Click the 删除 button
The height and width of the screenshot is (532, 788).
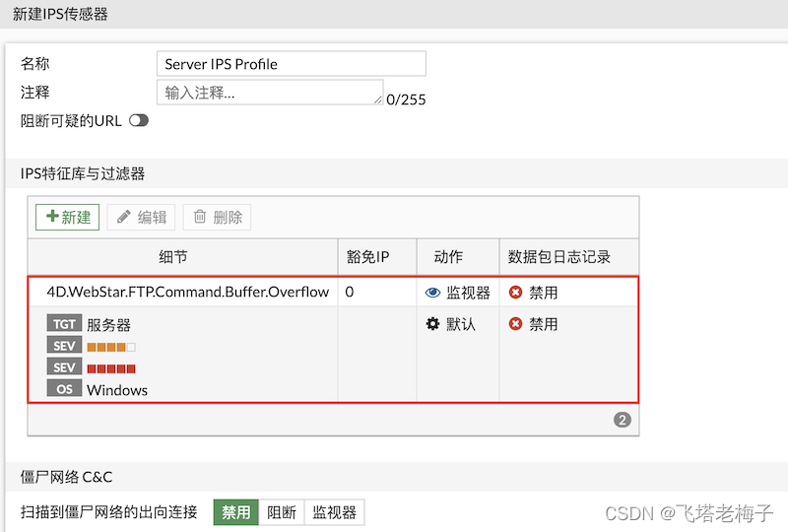pos(217,217)
